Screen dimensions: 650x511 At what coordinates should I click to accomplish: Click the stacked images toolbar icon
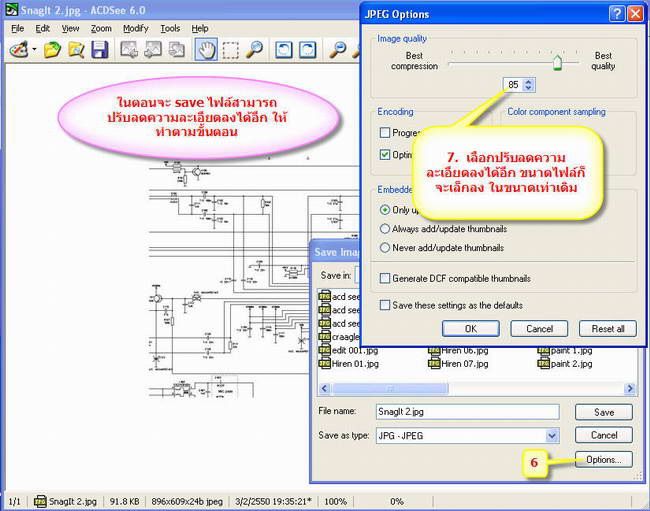click(177, 49)
